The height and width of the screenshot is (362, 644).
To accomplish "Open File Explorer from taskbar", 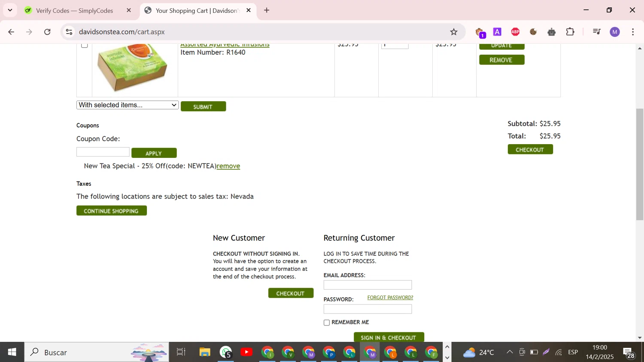I will (x=205, y=352).
